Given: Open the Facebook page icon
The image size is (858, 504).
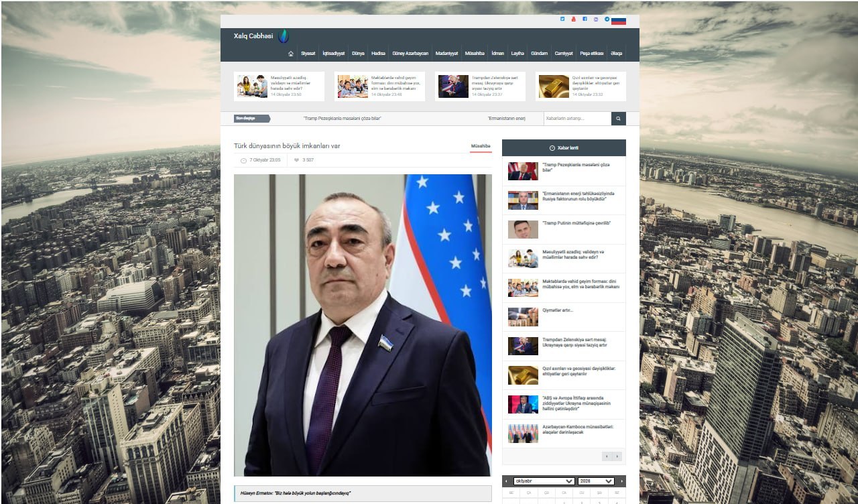Looking at the screenshot, I should 585,19.
